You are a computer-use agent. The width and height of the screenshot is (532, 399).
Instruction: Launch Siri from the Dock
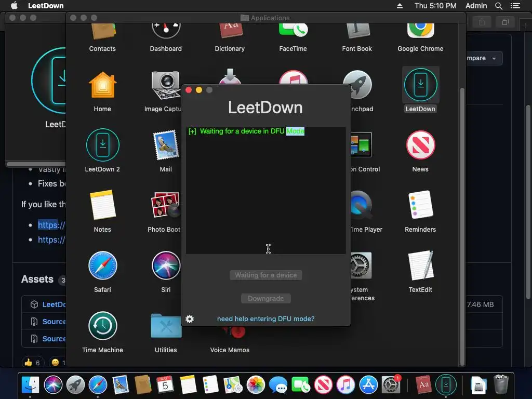tap(53, 385)
